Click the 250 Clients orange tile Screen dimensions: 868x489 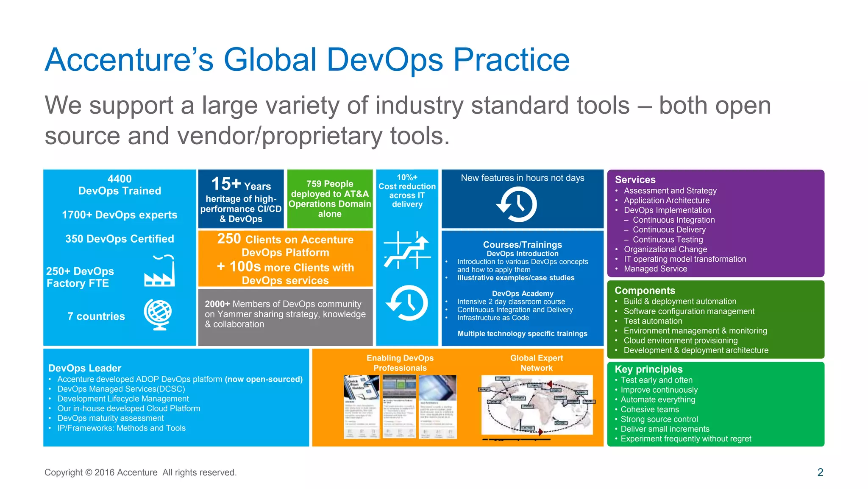(x=285, y=259)
